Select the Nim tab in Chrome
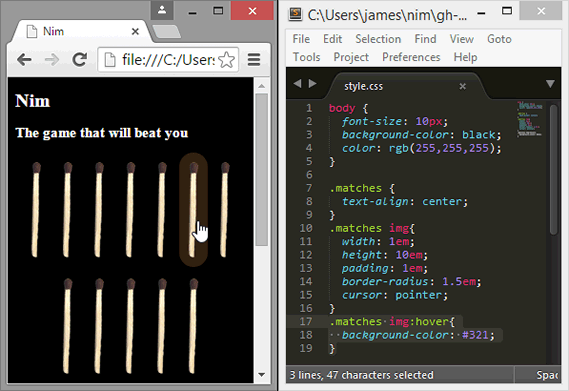Viewport: 569px width, 391px height. click(x=80, y=32)
